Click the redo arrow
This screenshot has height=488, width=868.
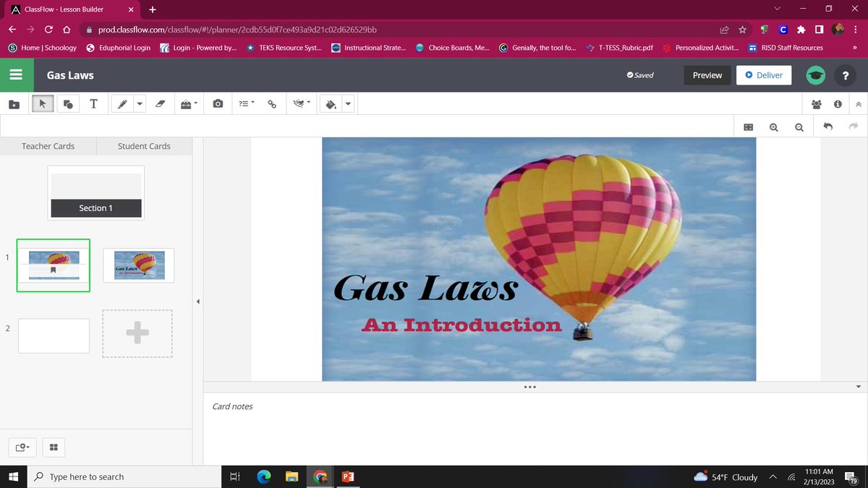pyautogui.click(x=853, y=127)
